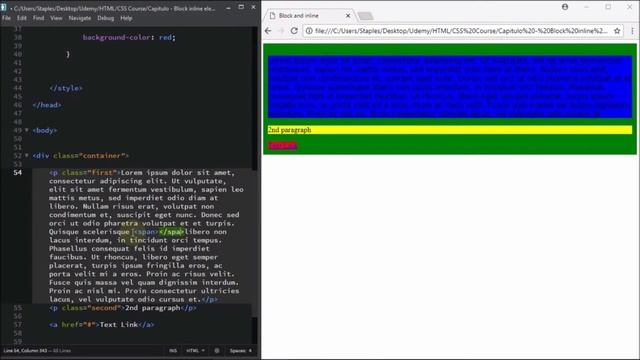Viewport: 640px width, 360px height.
Task: Click the second paragraph code line
Action: point(122,308)
